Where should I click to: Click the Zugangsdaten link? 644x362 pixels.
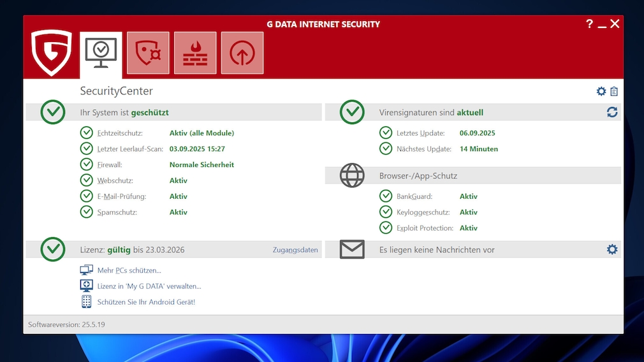(295, 250)
